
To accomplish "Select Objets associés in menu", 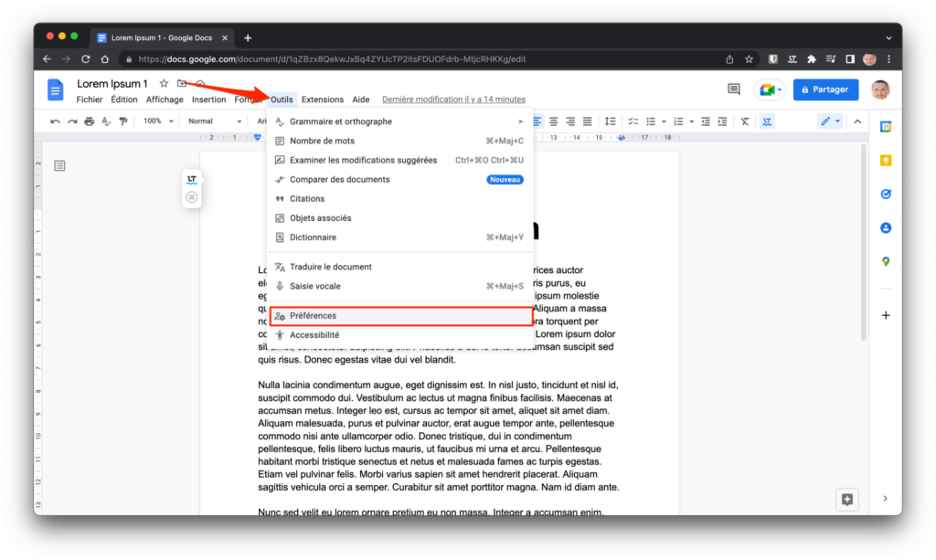I will [x=399, y=217].
